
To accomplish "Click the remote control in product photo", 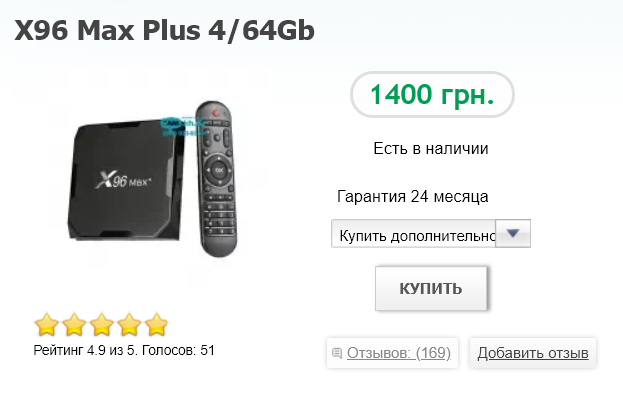I will pyautogui.click(x=217, y=179).
